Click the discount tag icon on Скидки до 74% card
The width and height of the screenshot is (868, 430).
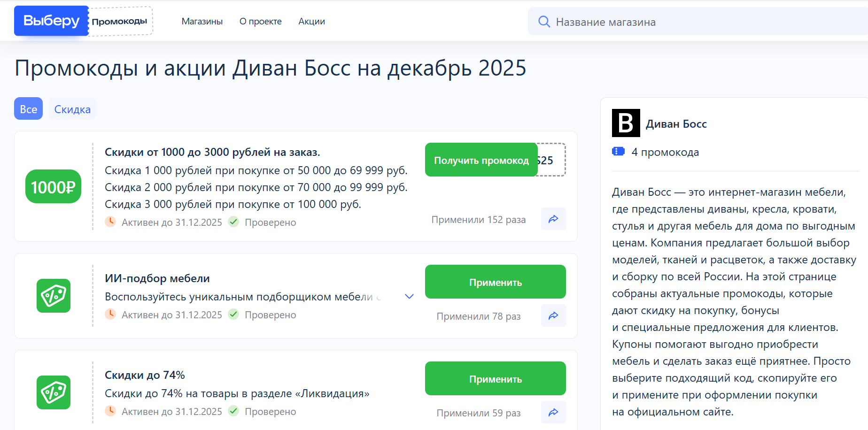click(x=53, y=392)
